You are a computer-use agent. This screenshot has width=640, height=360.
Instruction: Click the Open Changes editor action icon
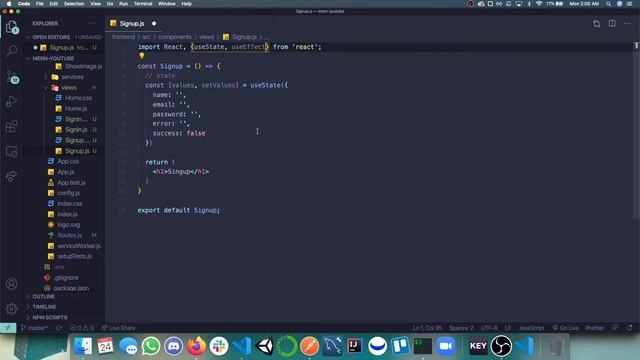(x=596, y=24)
